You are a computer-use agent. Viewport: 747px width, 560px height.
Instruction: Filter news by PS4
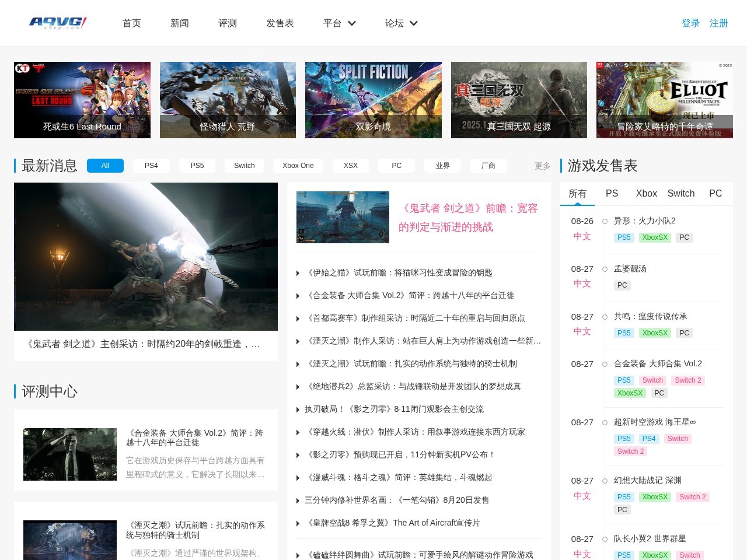point(151,166)
